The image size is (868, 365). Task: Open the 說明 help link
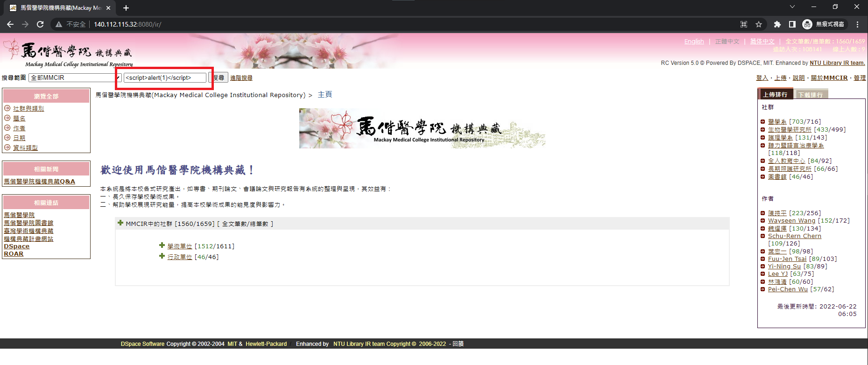pyautogui.click(x=799, y=78)
